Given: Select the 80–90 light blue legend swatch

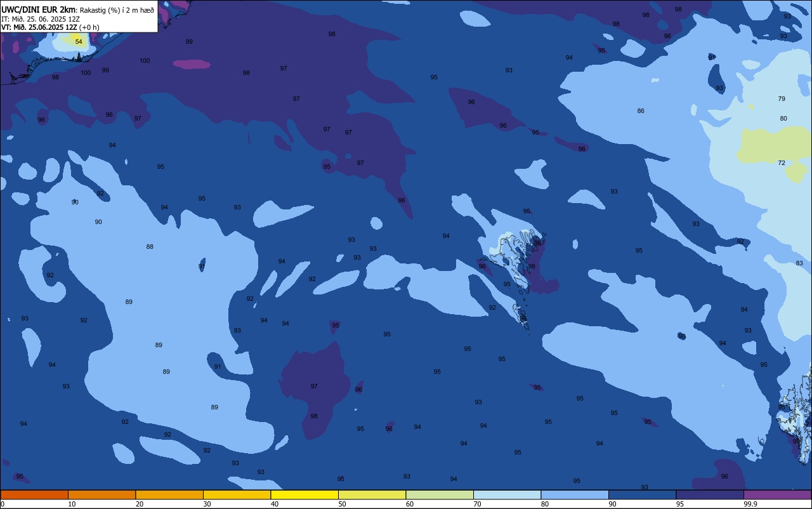Looking at the screenshot, I should (x=575, y=494).
